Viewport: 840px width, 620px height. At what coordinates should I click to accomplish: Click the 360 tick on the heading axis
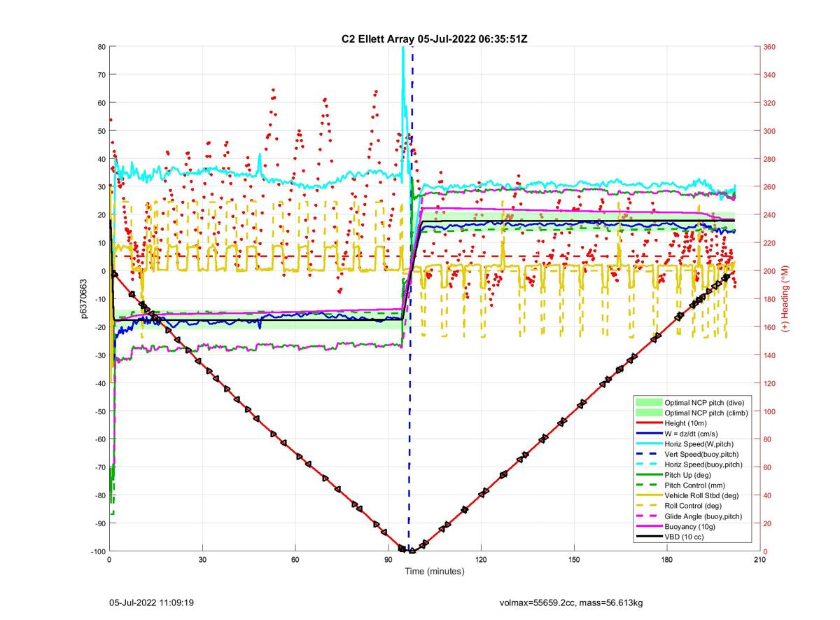click(769, 47)
